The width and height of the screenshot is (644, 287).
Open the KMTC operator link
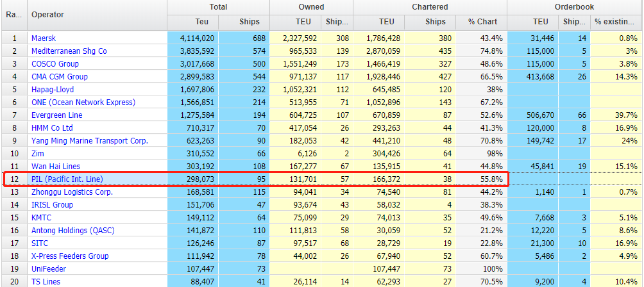coord(42,217)
